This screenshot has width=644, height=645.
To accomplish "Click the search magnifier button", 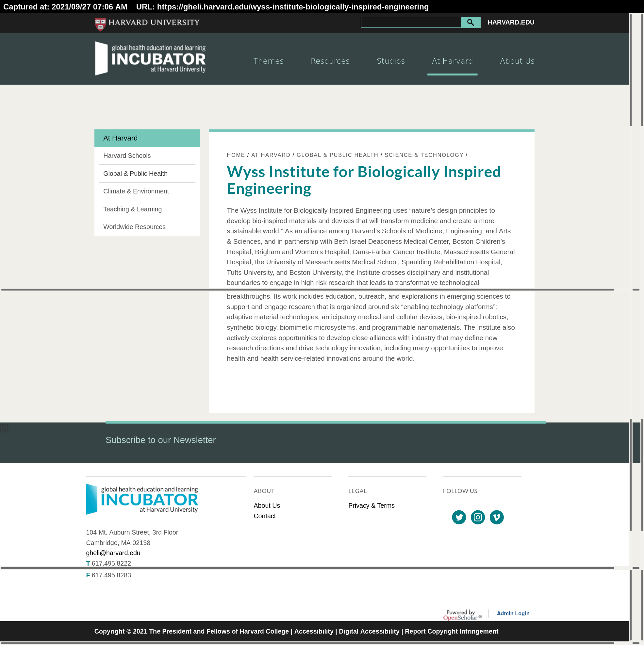I will (x=470, y=22).
